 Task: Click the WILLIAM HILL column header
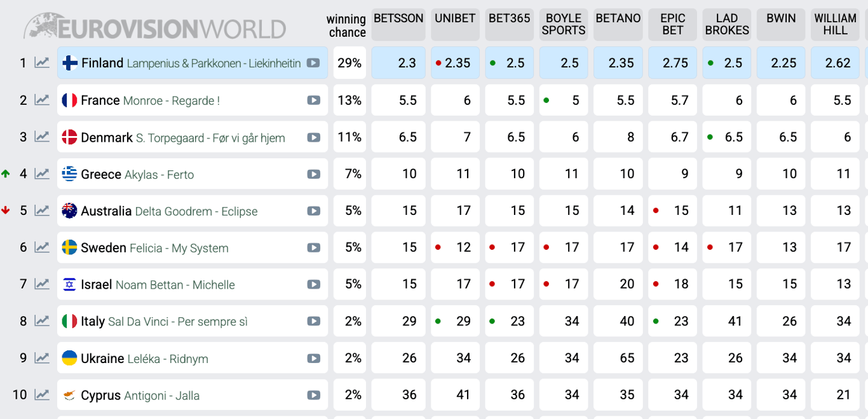(835, 24)
